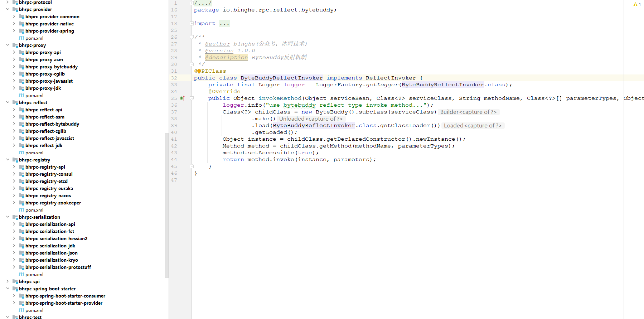Click the warnings indicator in editor corner
The width and height of the screenshot is (644, 319).
click(637, 4)
